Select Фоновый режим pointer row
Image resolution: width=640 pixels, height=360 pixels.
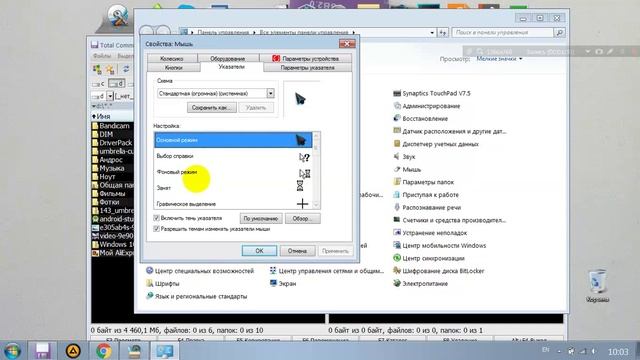[233, 172]
